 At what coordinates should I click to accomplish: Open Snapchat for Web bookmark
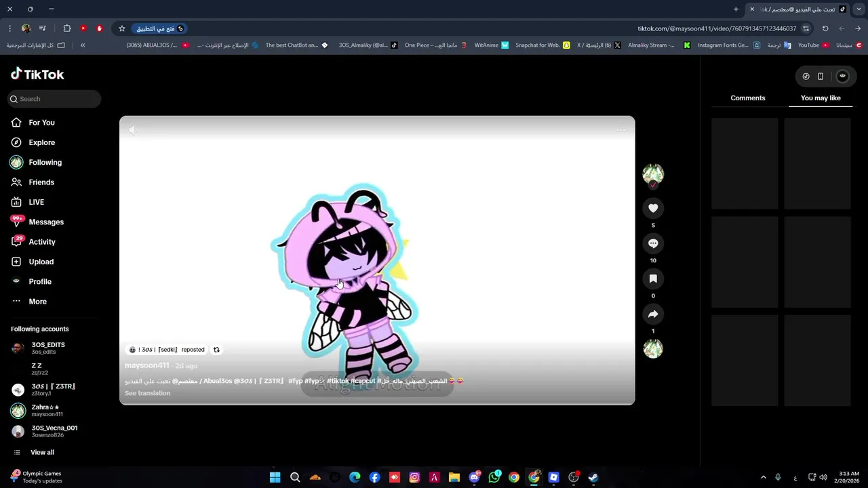pyautogui.click(x=542, y=45)
